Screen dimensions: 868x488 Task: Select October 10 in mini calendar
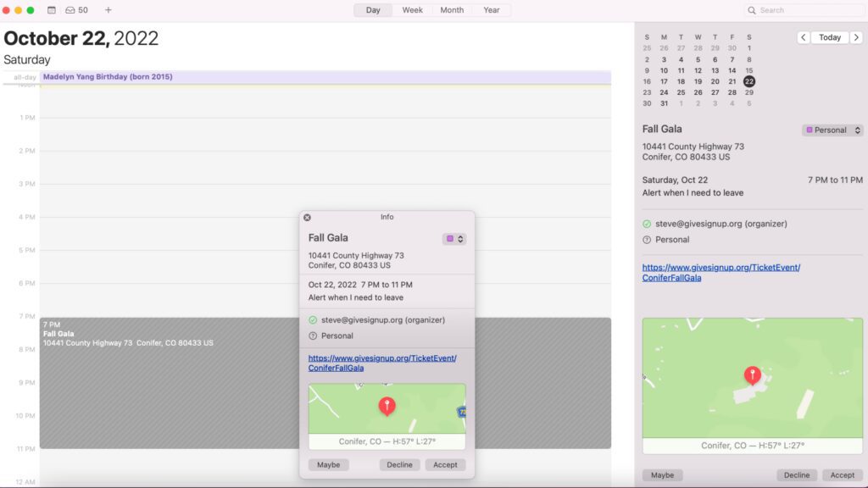[664, 70]
